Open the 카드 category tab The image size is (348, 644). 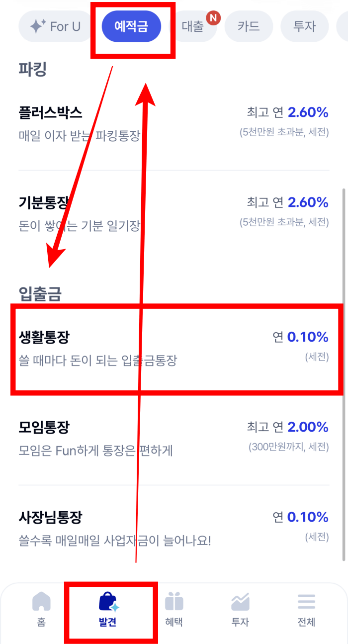(x=249, y=26)
